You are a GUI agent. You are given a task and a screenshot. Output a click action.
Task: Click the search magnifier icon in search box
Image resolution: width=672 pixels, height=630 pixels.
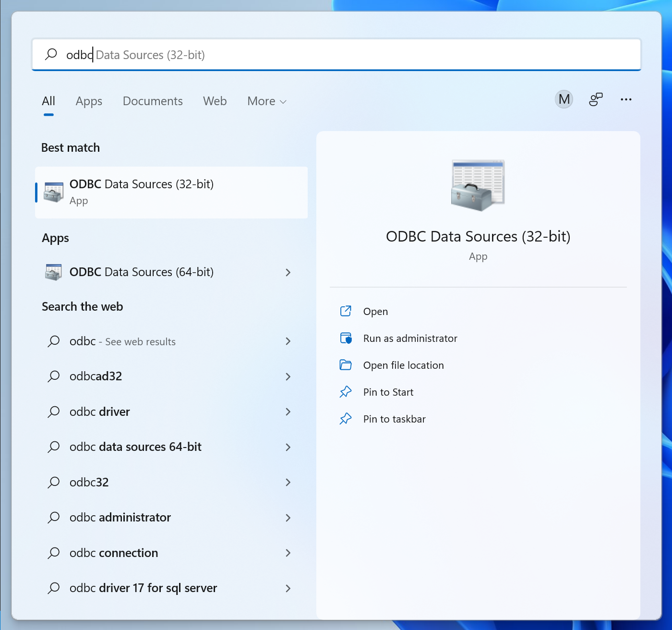pyautogui.click(x=51, y=54)
